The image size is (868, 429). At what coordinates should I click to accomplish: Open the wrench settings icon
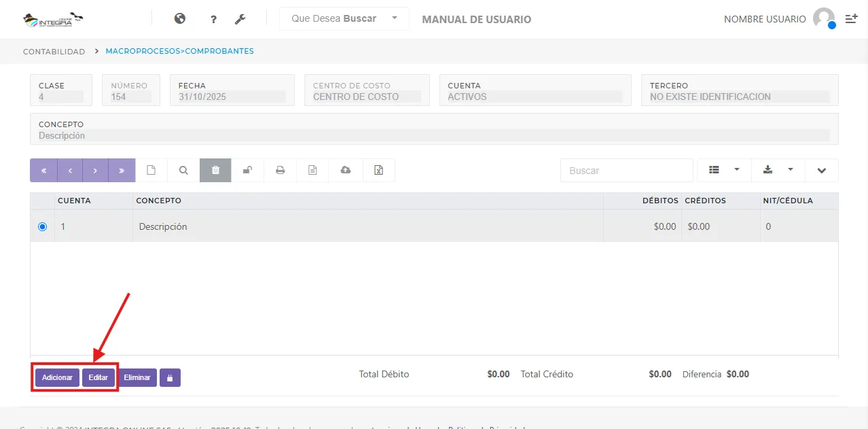[240, 18]
